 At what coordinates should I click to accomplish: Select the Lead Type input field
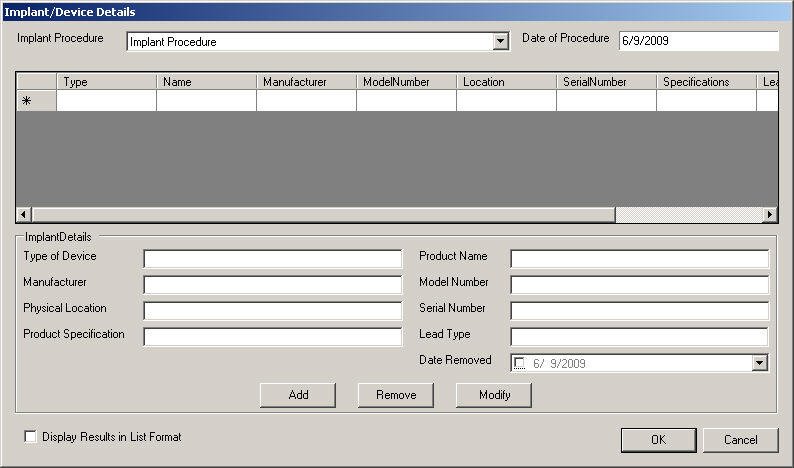pyautogui.click(x=639, y=337)
